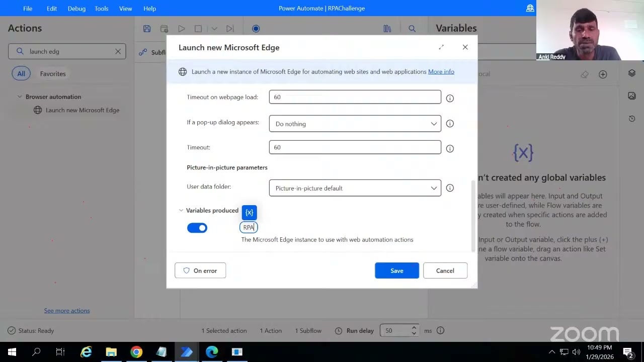644x362 pixels.
Task: Open the View menu
Action: (x=126, y=8)
